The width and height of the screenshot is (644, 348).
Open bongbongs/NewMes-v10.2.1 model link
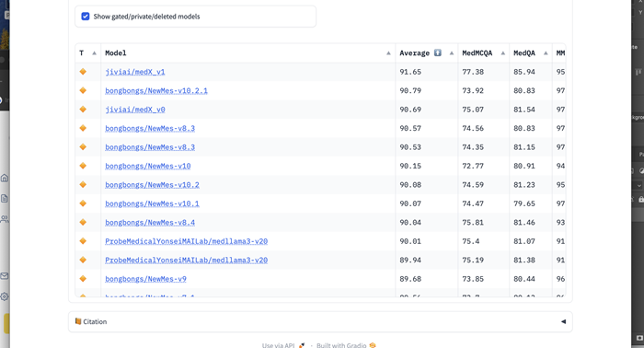tap(156, 91)
